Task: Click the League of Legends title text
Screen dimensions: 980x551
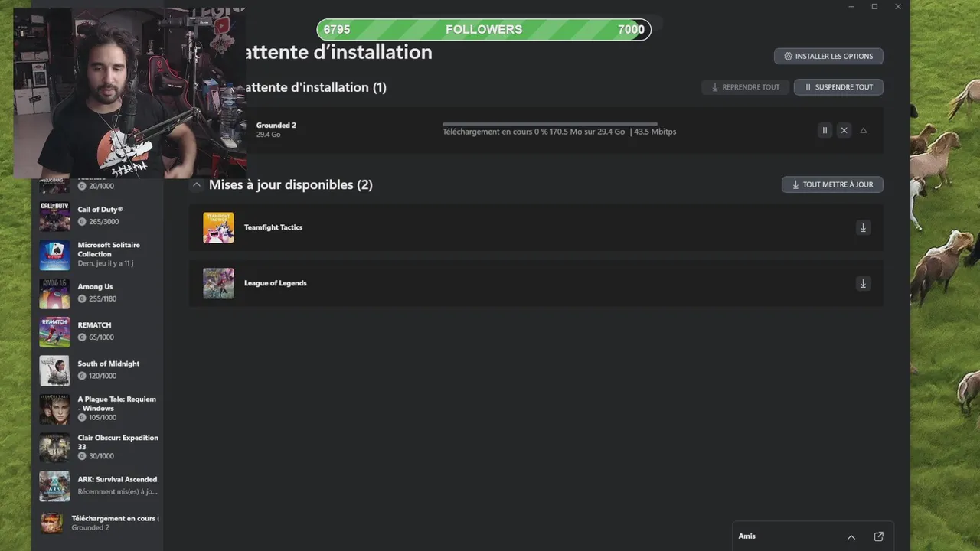Action: 276,283
